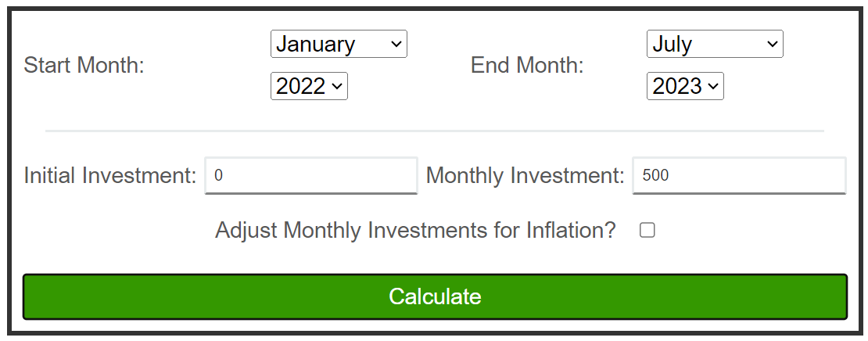Click the "Initial Investment:" label text
The width and height of the screenshot is (868, 341).
(110, 176)
